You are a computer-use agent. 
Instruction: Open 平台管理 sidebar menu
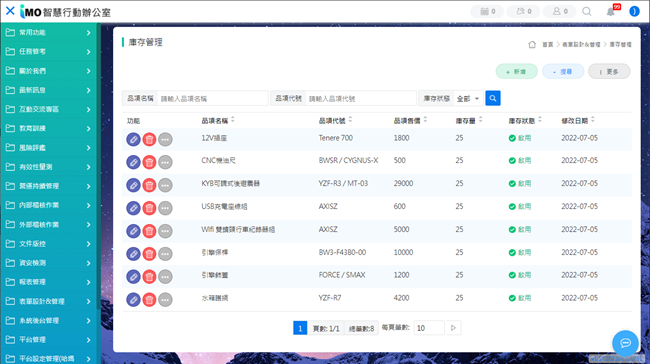click(49, 340)
